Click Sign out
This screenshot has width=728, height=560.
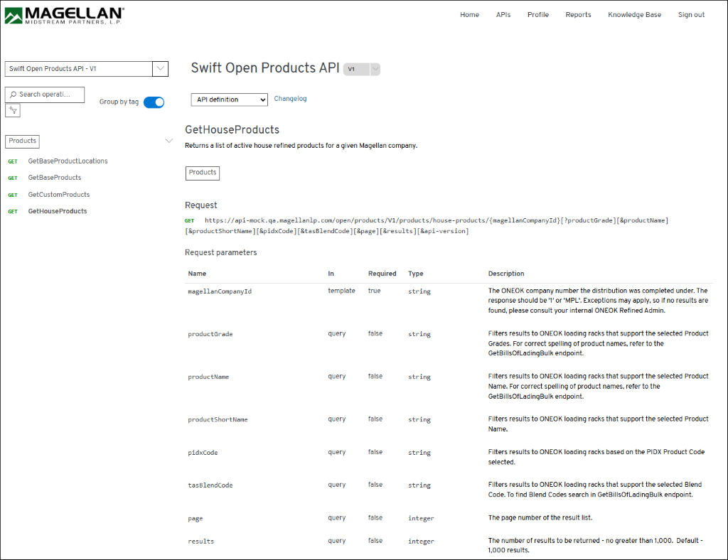coord(691,15)
